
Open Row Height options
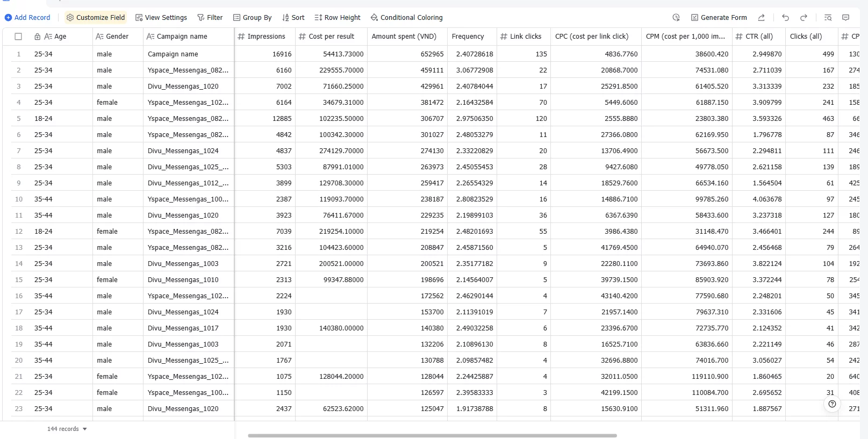click(x=338, y=18)
